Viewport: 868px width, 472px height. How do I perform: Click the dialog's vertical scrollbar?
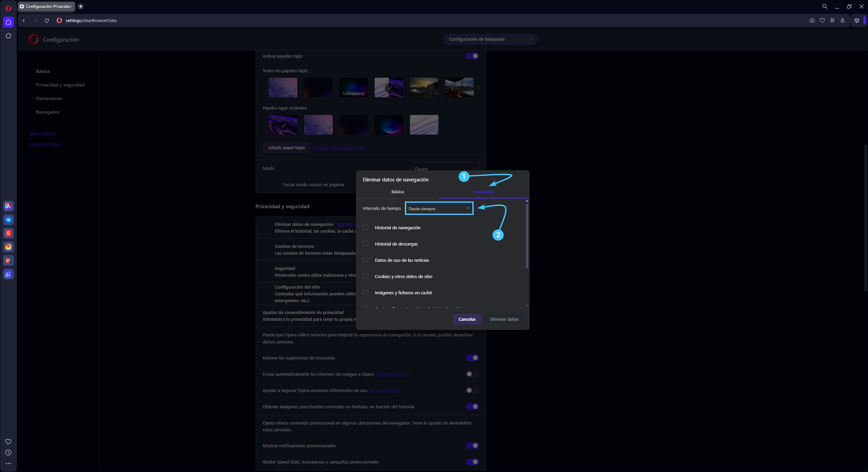[x=527, y=236]
